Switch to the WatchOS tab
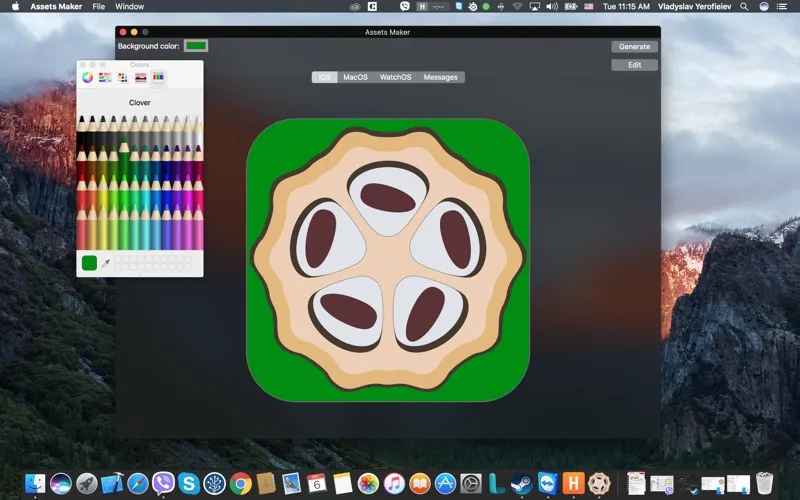This screenshot has width=800, height=500. point(395,77)
